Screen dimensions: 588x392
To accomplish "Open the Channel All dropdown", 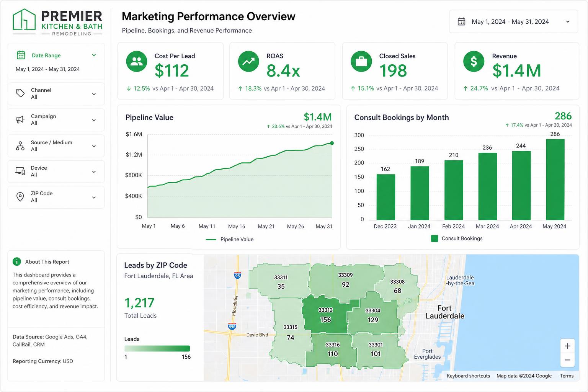I will (x=56, y=94).
